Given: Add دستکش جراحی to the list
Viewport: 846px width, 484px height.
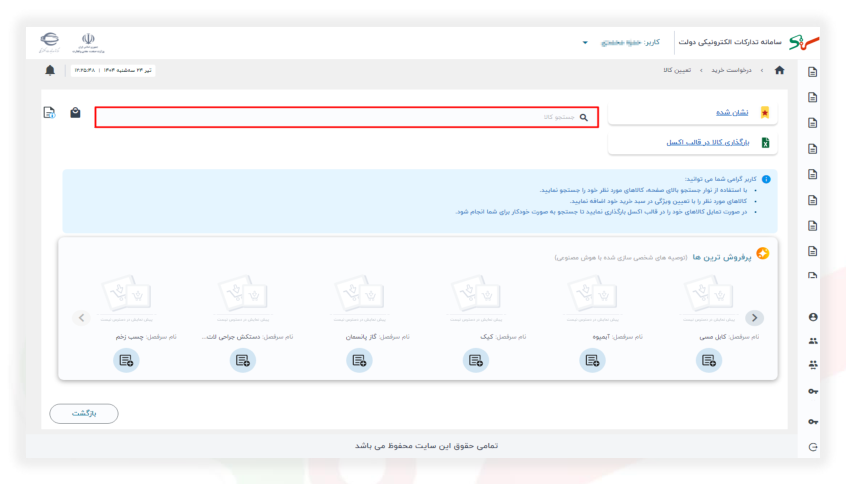Looking at the screenshot, I should click(x=242, y=360).
